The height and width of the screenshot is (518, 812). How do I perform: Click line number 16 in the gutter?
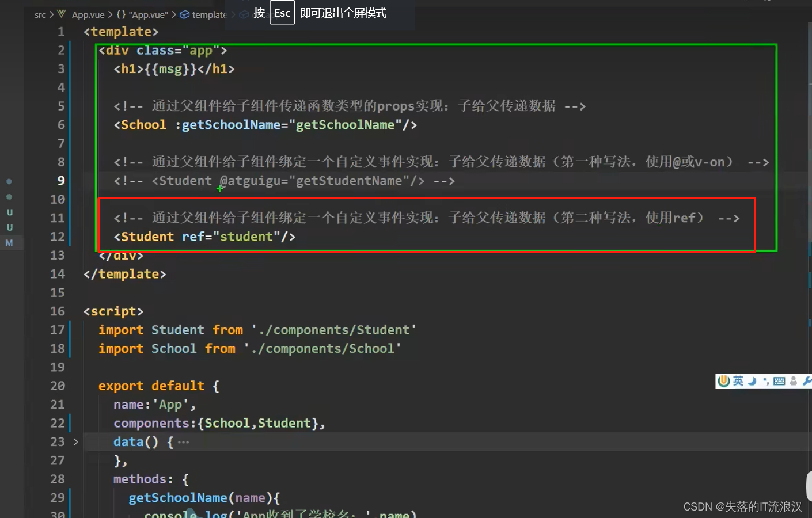coord(58,311)
